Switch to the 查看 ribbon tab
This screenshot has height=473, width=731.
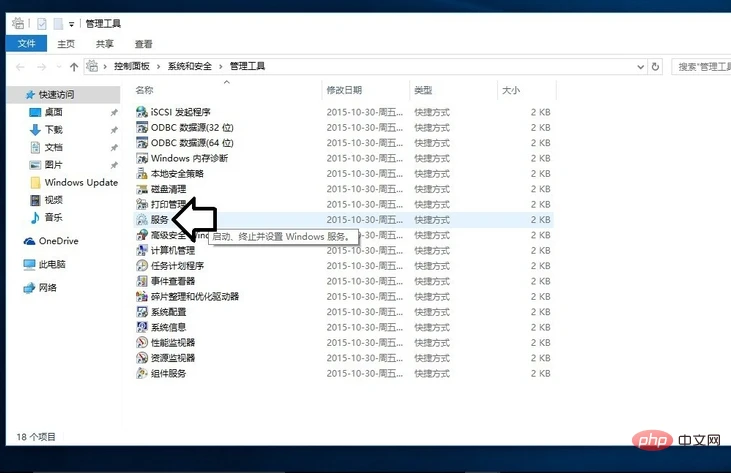pos(143,44)
